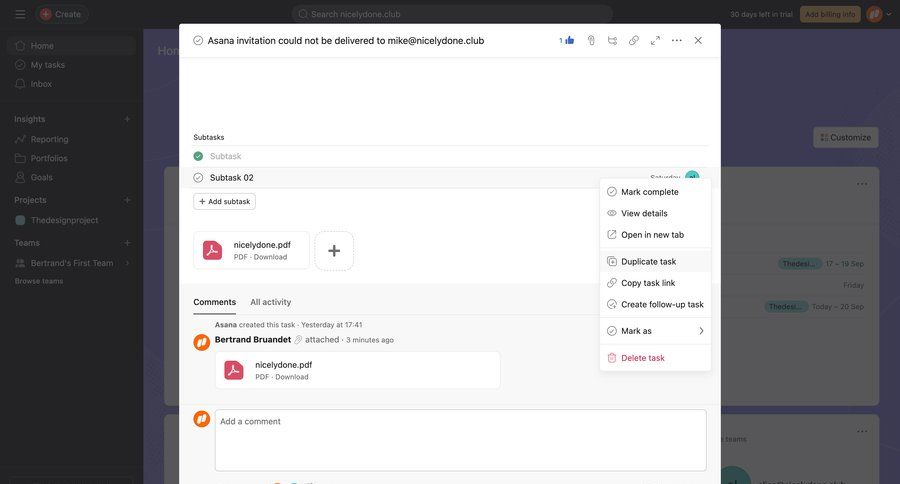
Task: Focus the Search nicelydone.club field
Action: pyautogui.click(x=452, y=14)
